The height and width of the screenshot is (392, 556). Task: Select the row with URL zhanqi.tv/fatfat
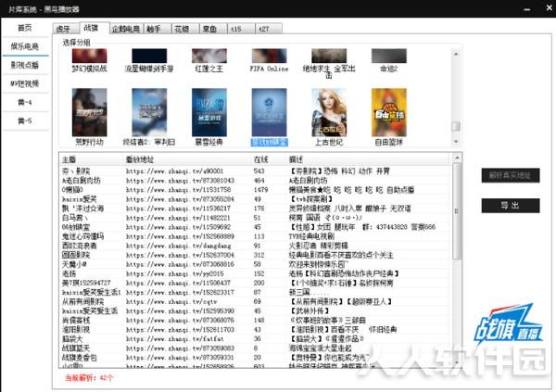pyautogui.click(x=256, y=339)
